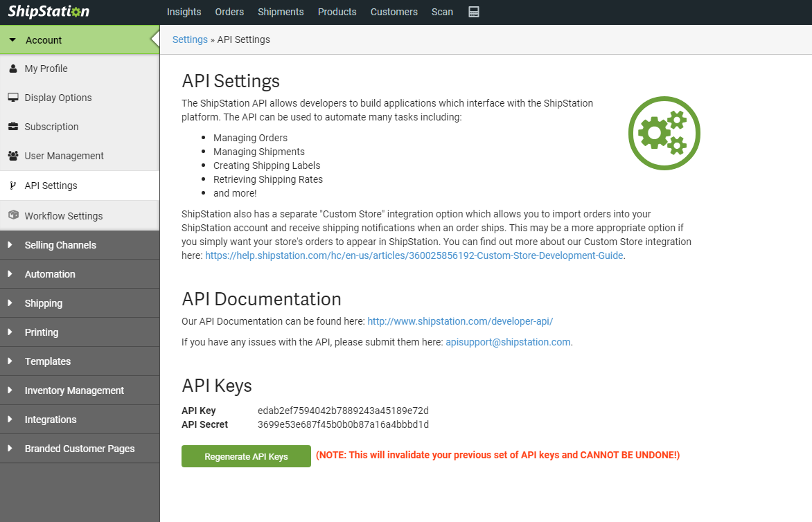The image size is (812, 522).
Task: Click the API Key label
Action: click(198, 411)
